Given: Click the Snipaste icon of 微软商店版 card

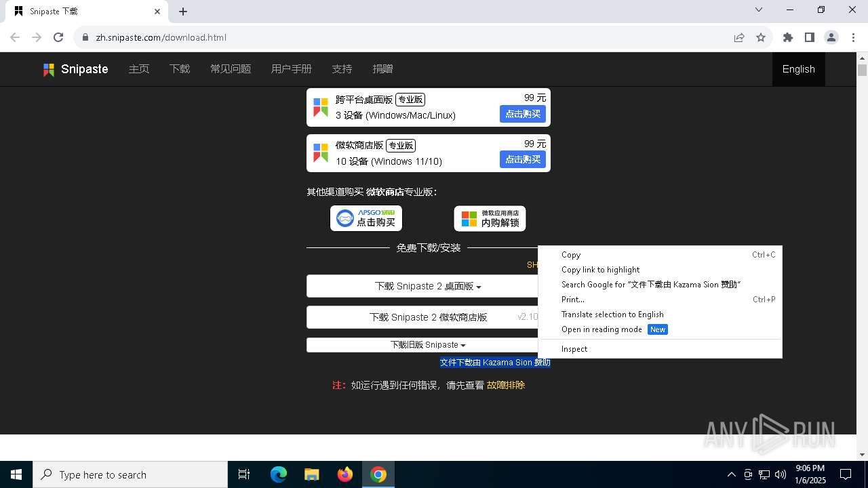Looking at the screenshot, I should tap(321, 153).
